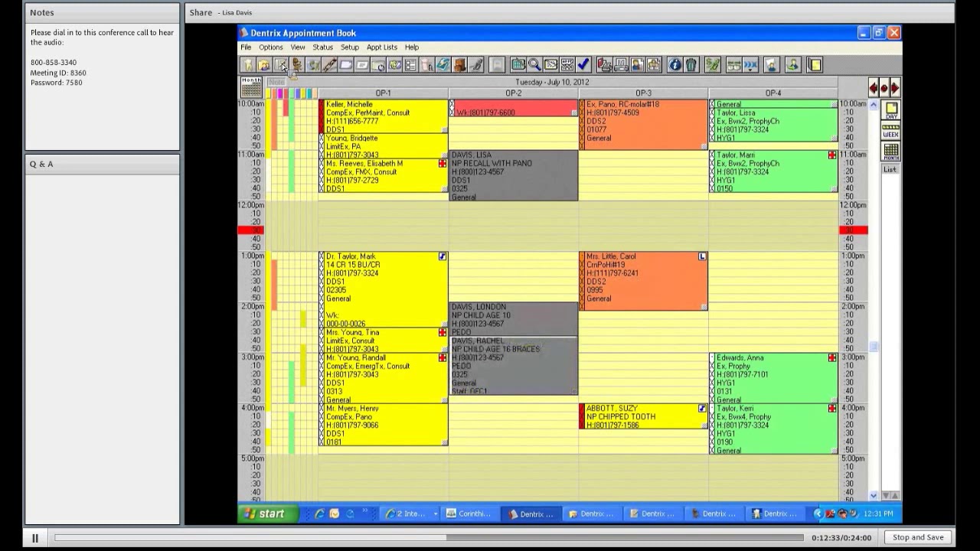Click medical alert cross on Edwards, Anna appointment
Viewport: 980px width, 551px height.
[832, 357]
